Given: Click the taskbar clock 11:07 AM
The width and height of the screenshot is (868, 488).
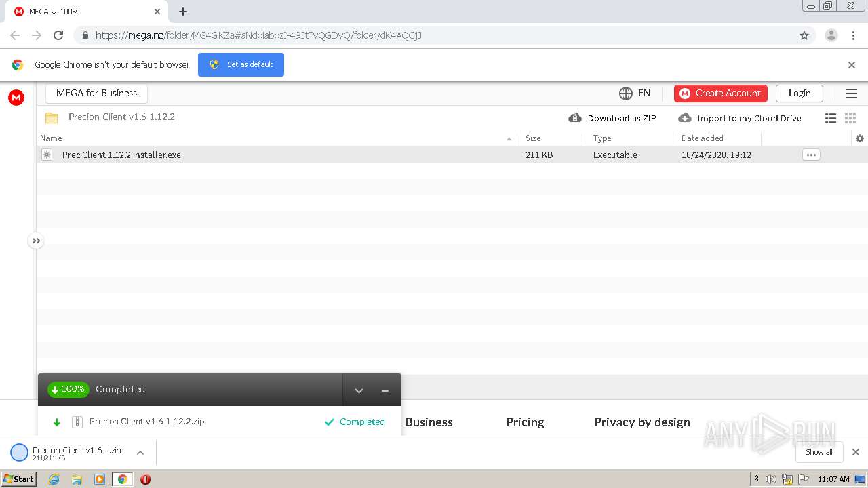Looking at the screenshot, I should (x=833, y=479).
